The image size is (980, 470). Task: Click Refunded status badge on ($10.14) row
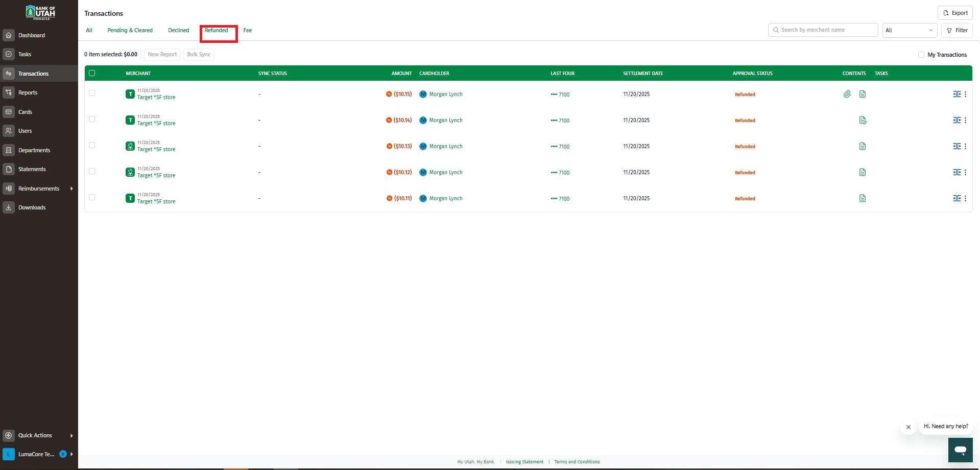click(745, 121)
